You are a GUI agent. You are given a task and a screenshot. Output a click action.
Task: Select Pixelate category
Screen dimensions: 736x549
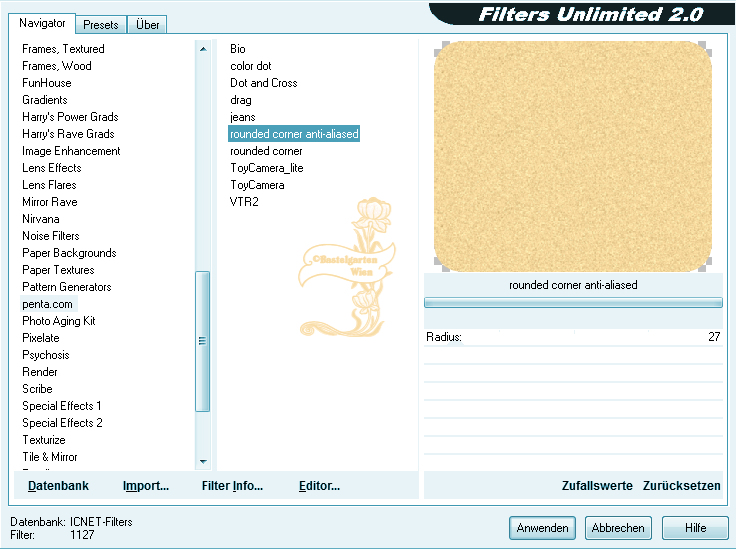pyautogui.click(x=41, y=338)
